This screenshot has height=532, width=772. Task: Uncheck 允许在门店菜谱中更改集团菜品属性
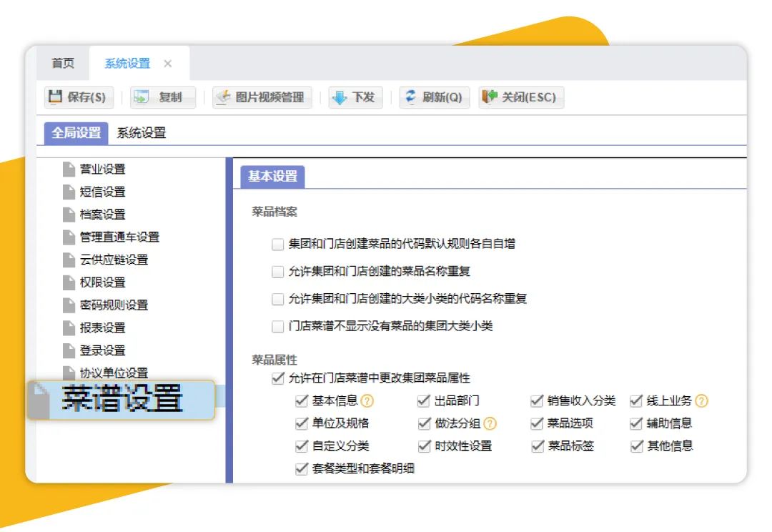(278, 378)
